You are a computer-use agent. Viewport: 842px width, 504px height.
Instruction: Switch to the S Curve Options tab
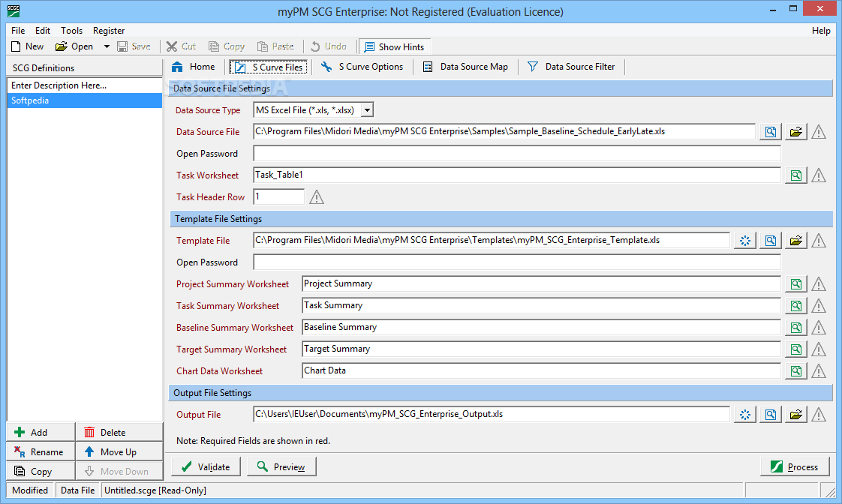(362, 67)
